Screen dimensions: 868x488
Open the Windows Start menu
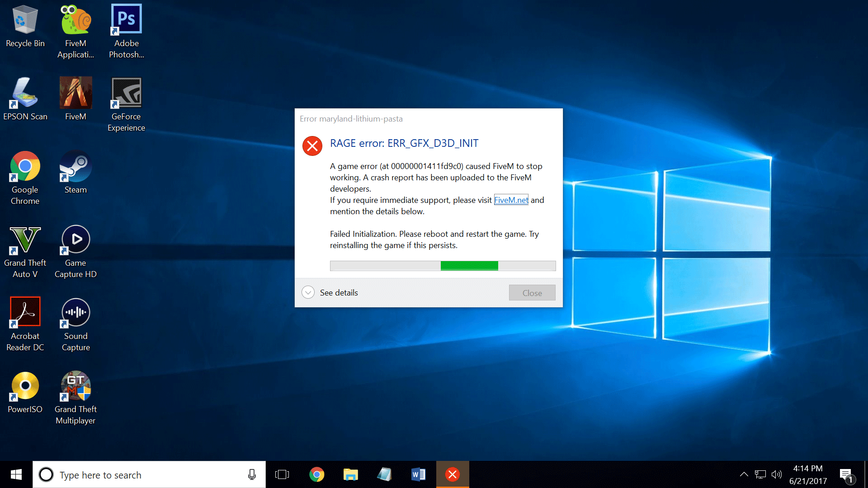16,474
